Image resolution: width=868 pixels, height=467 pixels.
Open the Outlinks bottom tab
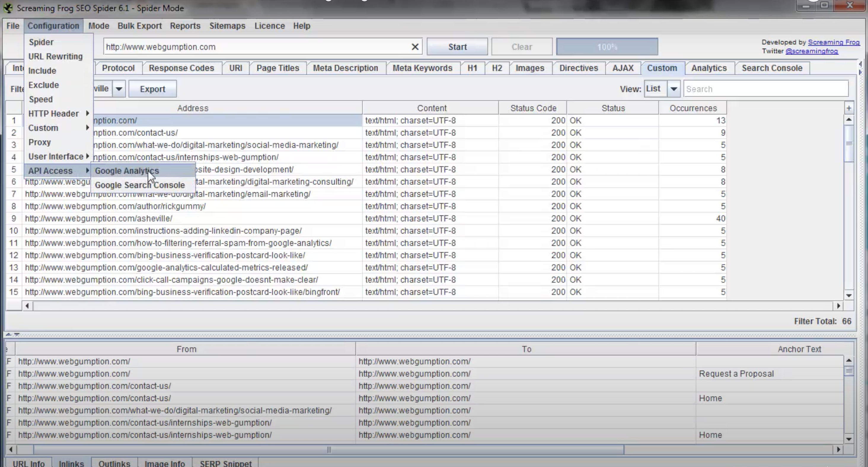[114, 463]
